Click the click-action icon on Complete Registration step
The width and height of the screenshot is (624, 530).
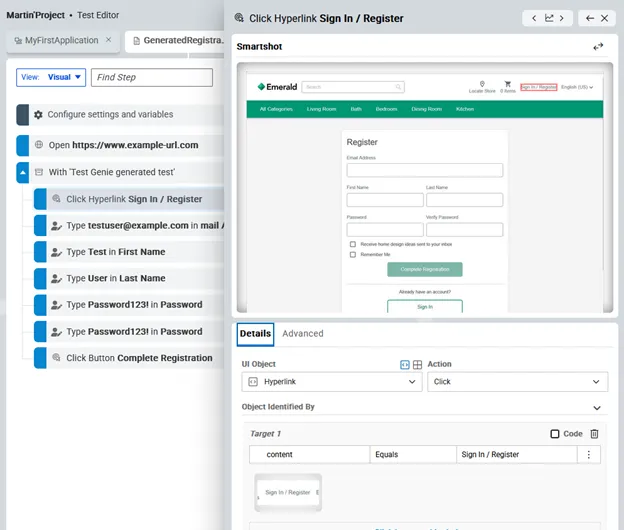pyautogui.click(x=57, y=357)
